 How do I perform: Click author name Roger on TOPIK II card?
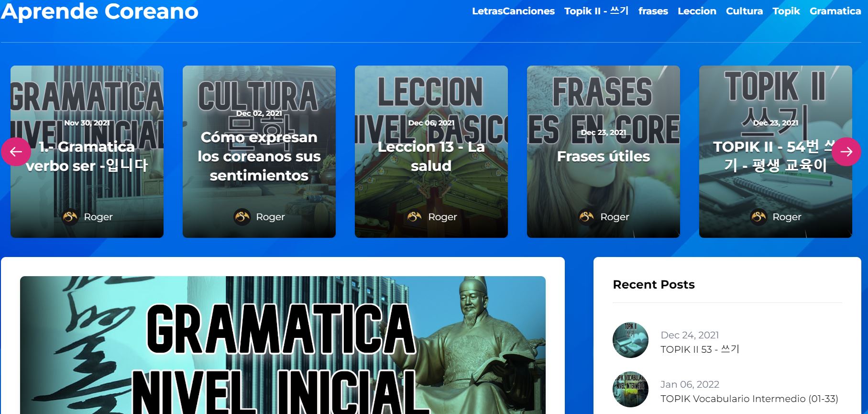tap(787, 217)
